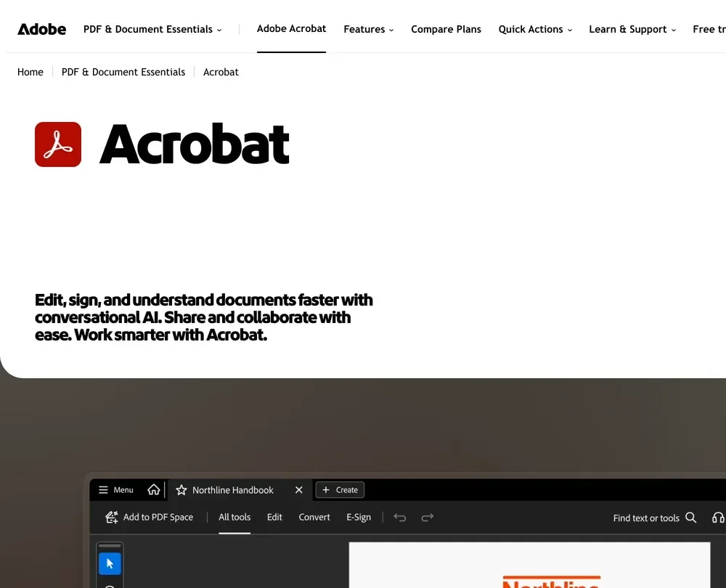This screenshot has width=726, height=588.
Task: Open the hamburger Menu icon in Acrobat
Action: click(x=103, y=490)
